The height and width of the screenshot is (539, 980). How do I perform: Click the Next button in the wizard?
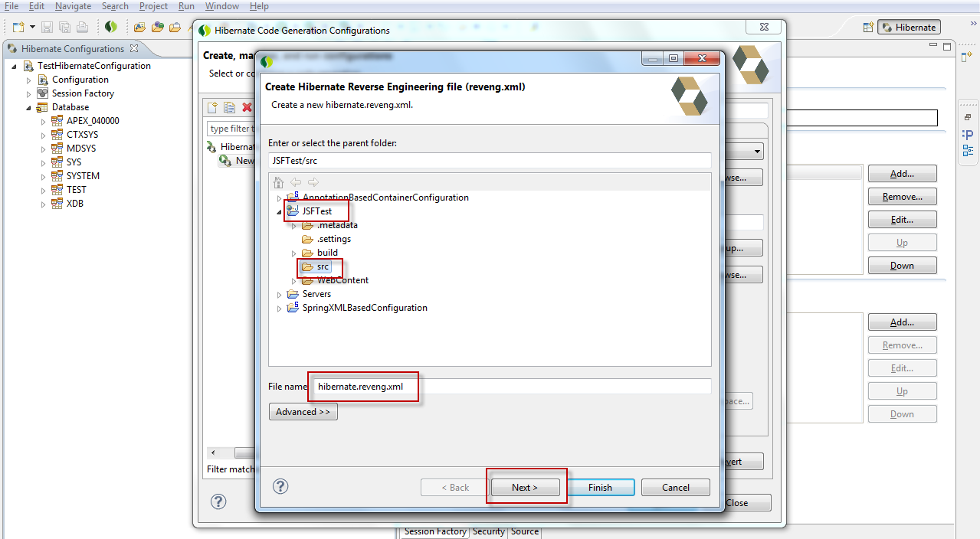click(x=526, y=487)
